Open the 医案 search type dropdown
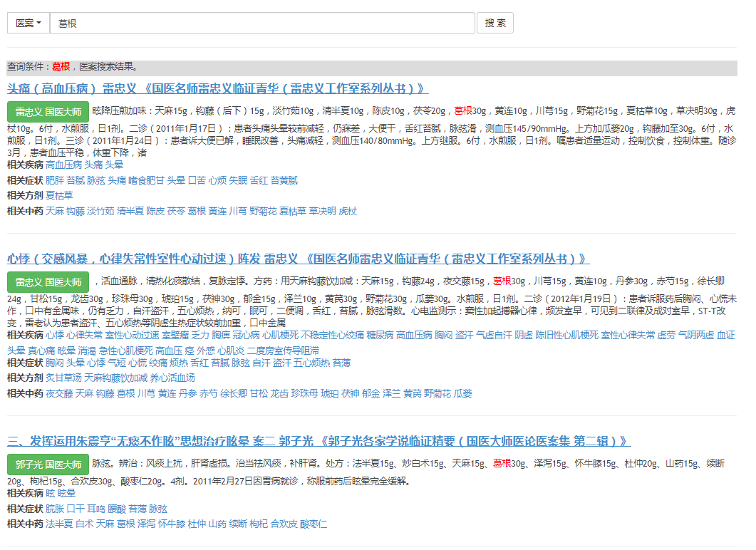756x550 pixels. pos(29,23)
